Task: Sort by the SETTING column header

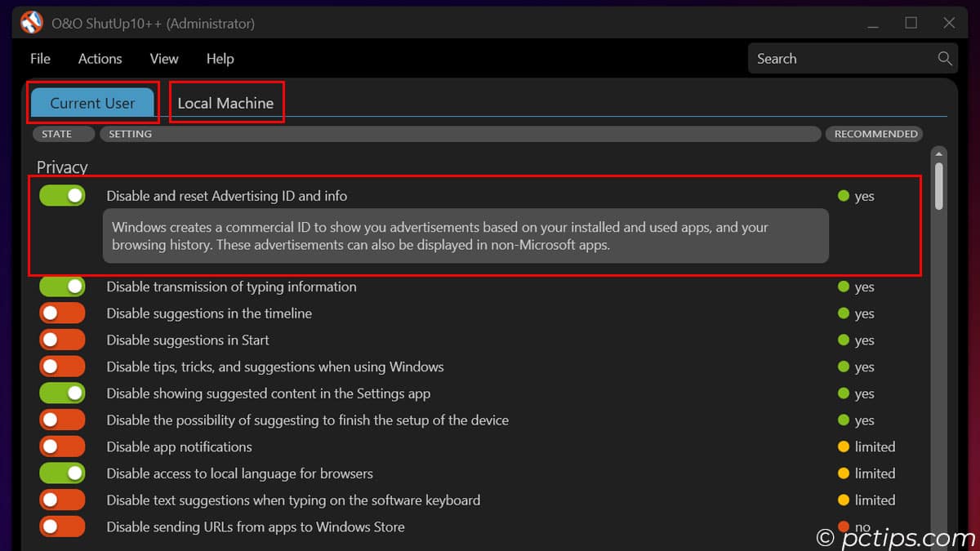Action: point(460,134)
